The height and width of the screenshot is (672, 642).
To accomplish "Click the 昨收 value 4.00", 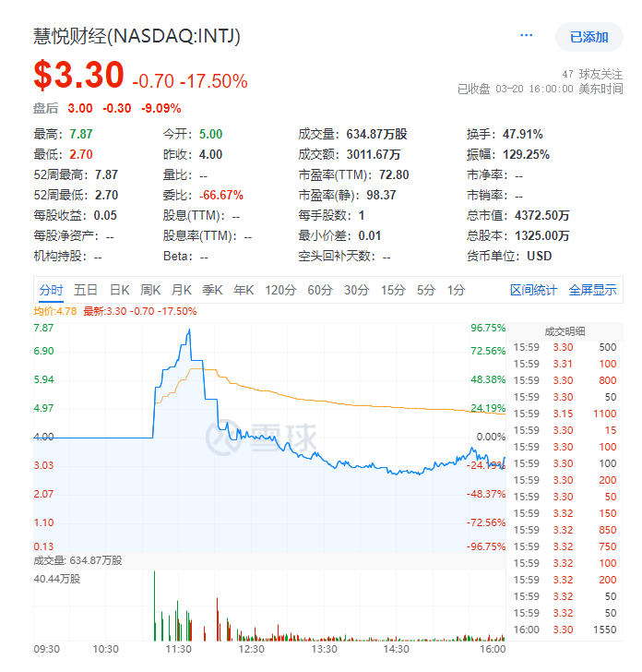I will pyautogui.click(x=210, y=154).
